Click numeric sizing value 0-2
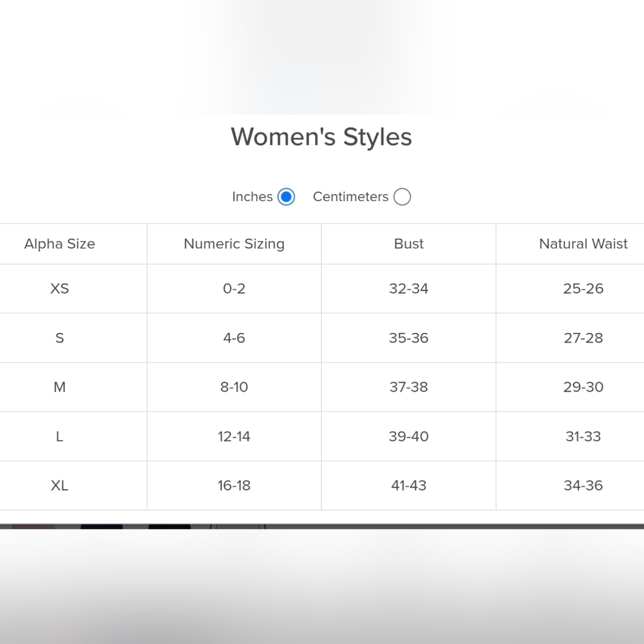This screenshot has width=644, height=644. pyautogui.click(x=234, y=289)
